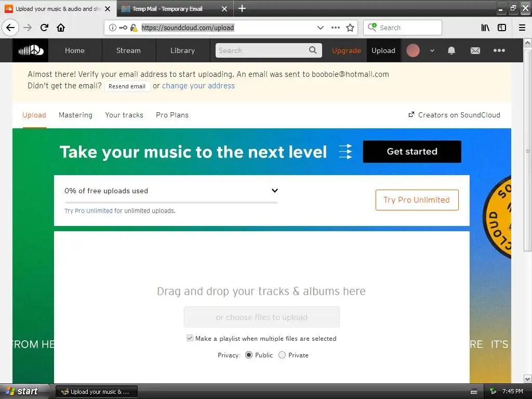The height and width of the screenshot is (399, 532).
Task: Open the Firefox hamburger menu
Action: [x=522, y=28]
